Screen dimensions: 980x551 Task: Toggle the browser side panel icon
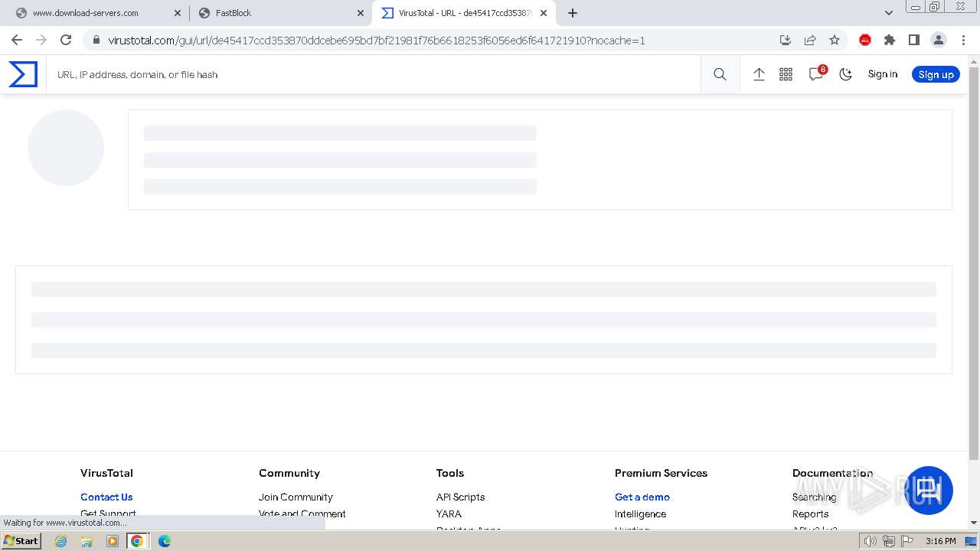coord(913,40)
